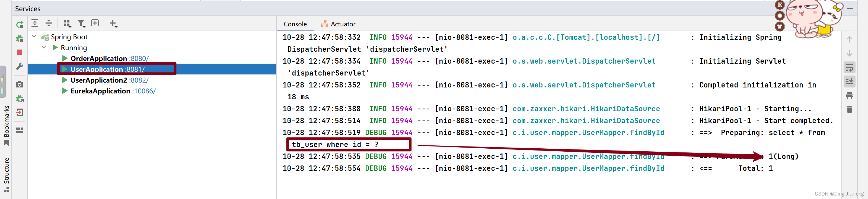Viewport: 868px width, 199px height.
Task: Select the Console tab
Action: [x=295, y=24]
